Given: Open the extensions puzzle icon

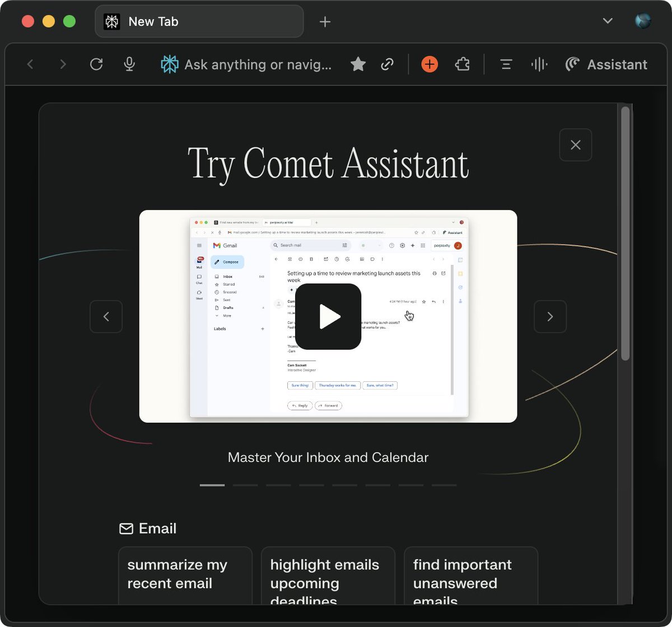Looking at the screenshot, I should [x=462, y=64].
